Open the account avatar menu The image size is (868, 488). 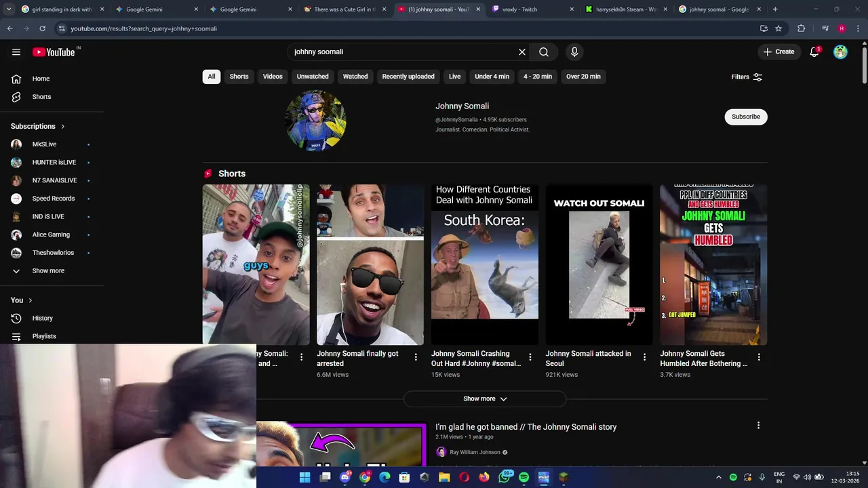[x=840, y=52]
